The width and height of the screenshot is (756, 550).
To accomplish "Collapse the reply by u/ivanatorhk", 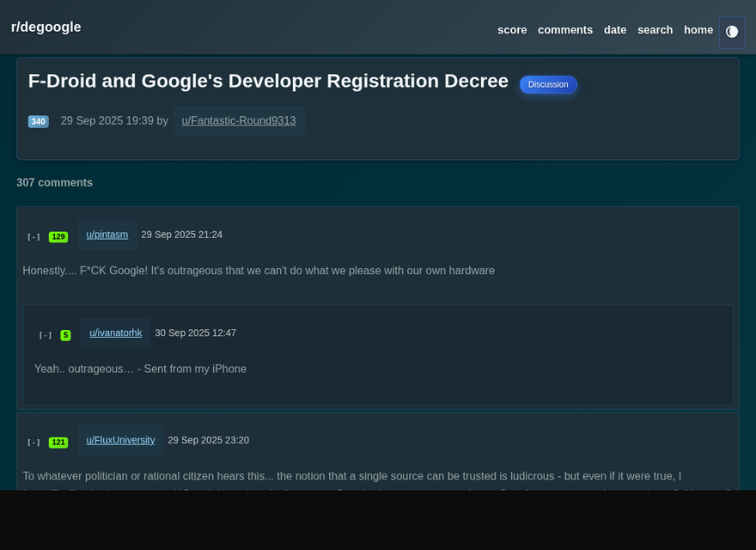I will coord(46,335).
